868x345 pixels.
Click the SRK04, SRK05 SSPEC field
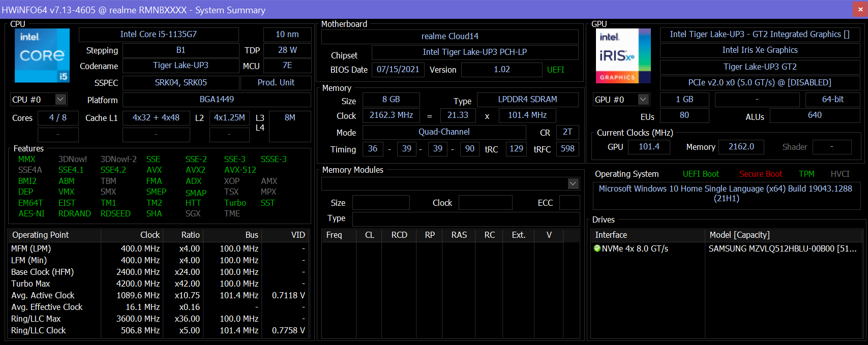coord(181,82)
